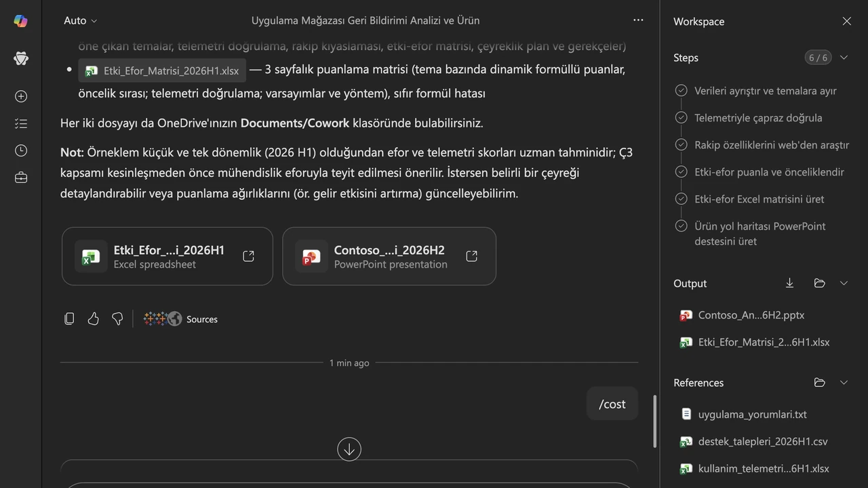The height and width of the screenshot is (488, 868).
Task: Open Sources for the response
Action: click(x=180, y=319)
